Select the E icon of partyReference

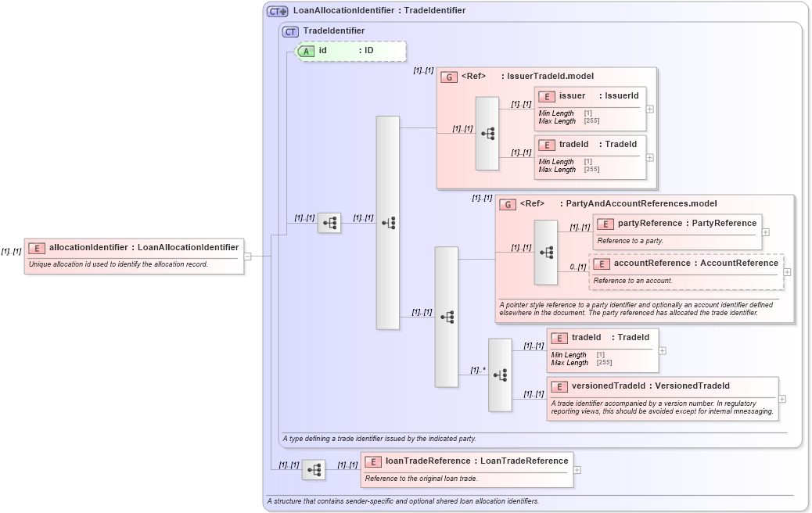(x=605, y=224)
